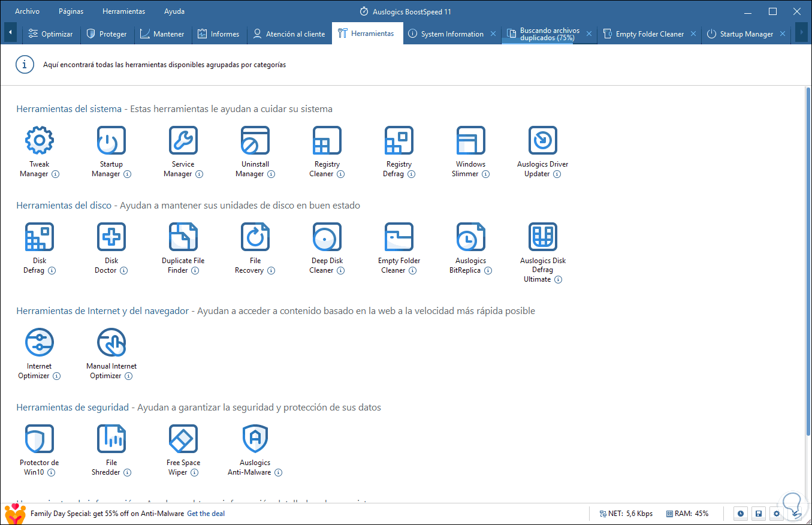Expand the status bar double-chevron button
The height and width of the screenshot is (525, 812).
pyautogui.click(x=796, y=514)
